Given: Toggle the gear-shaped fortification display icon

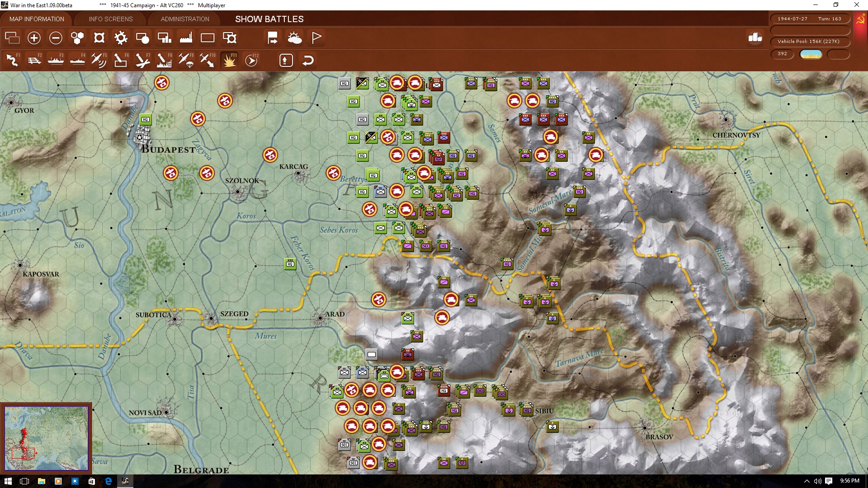Looking at the screenshot, I should pos(121,38).
